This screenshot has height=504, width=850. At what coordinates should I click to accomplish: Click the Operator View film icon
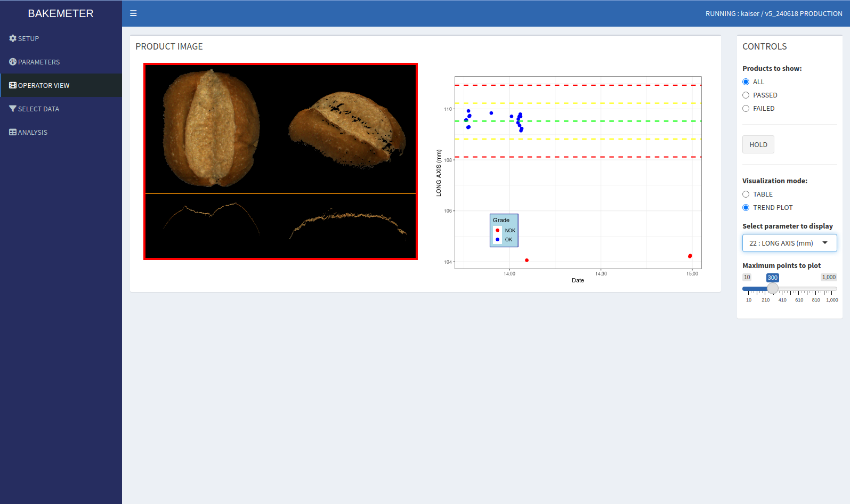[x=13, y=85]
